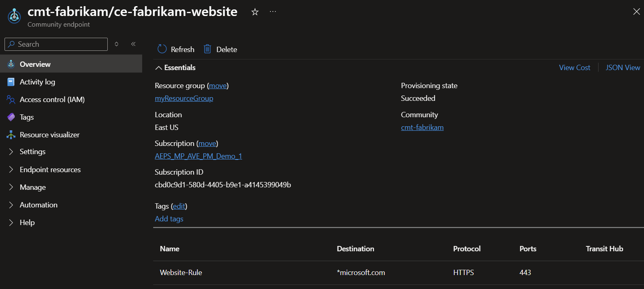
Task: Open JSON View
Action: (x=623, y=68)
